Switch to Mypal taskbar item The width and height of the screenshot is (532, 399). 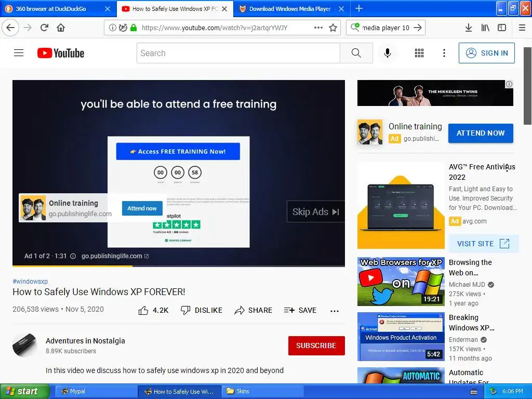click(95, 391)
